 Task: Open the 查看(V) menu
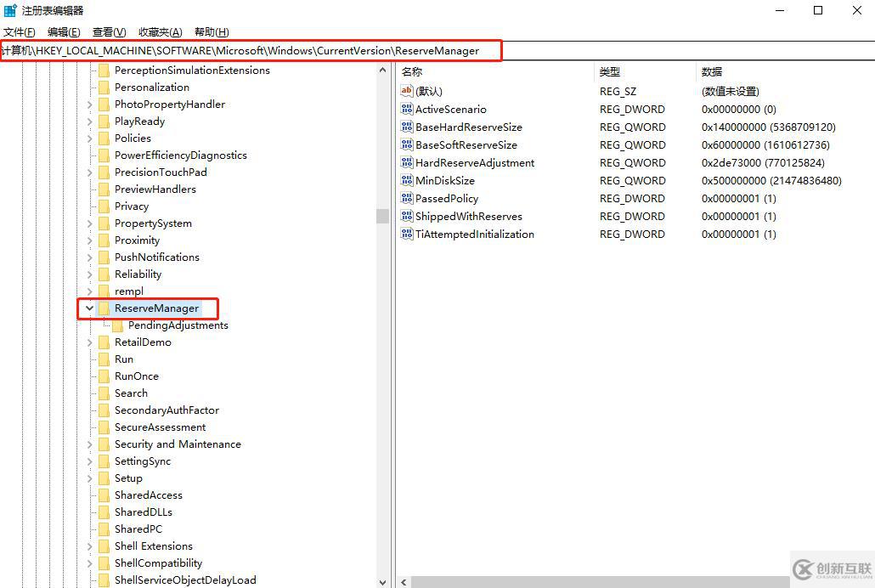click(110, 32)
